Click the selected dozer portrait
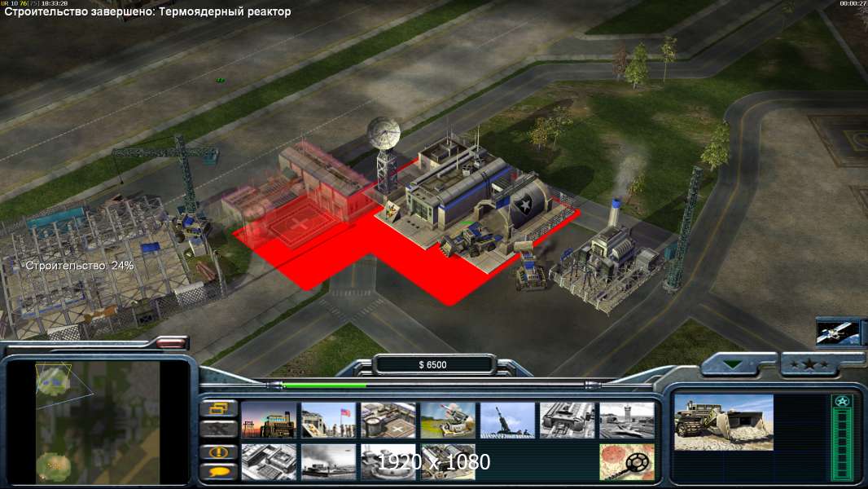868x489 pixels. click(724, 422)
